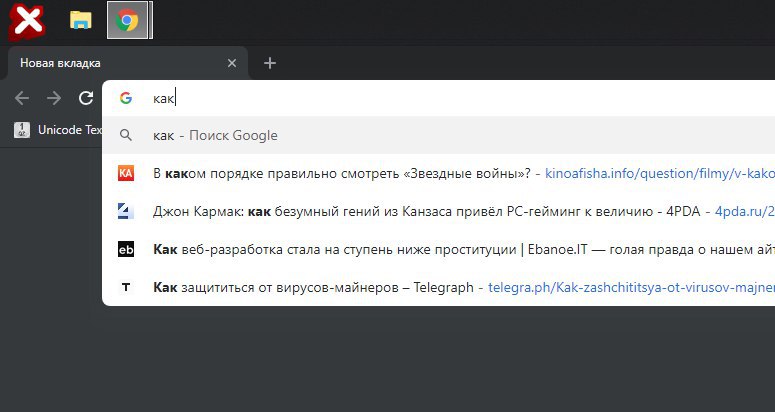Image resolution: width=775 pixels, height=412 pixels.
Task: Click the address bar text field
Action: [400, 98]
